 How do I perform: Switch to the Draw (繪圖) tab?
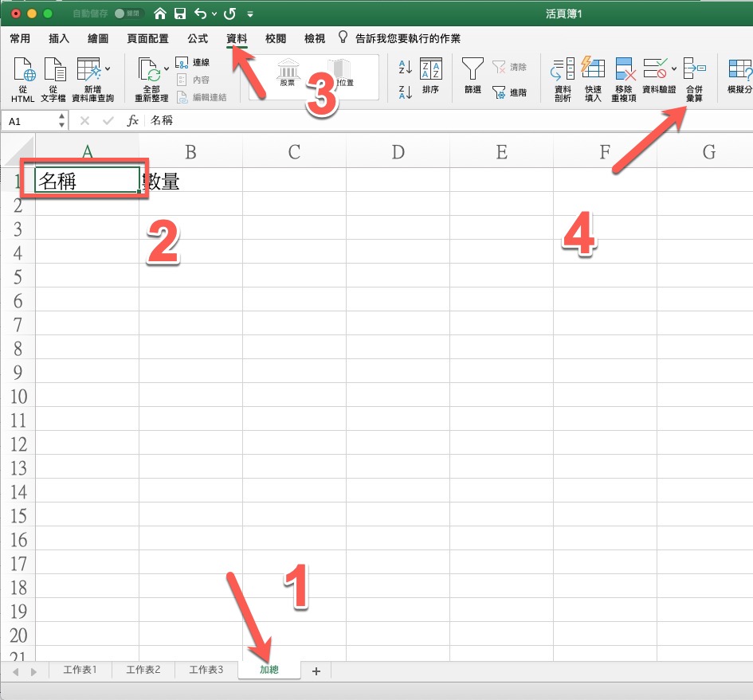[x=98, y=38]
